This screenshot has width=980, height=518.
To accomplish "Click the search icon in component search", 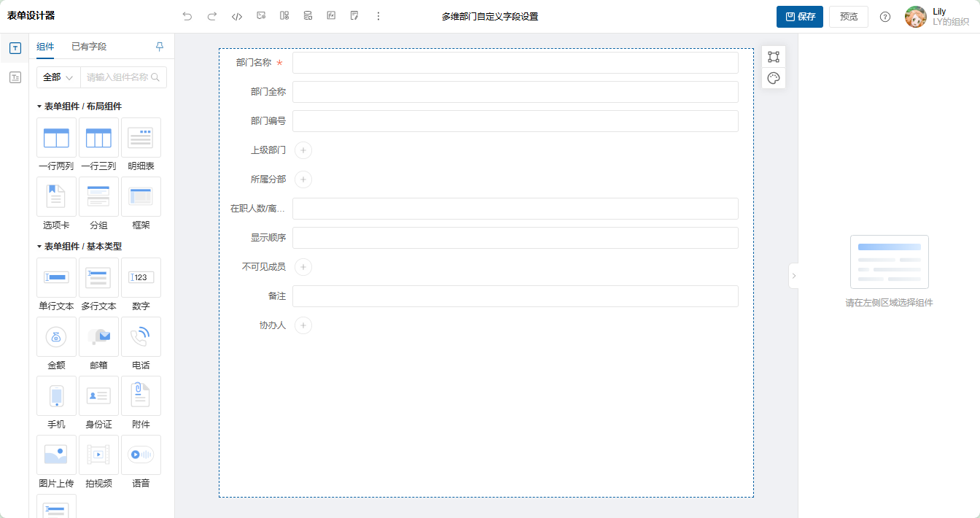I will coord(155,77).
